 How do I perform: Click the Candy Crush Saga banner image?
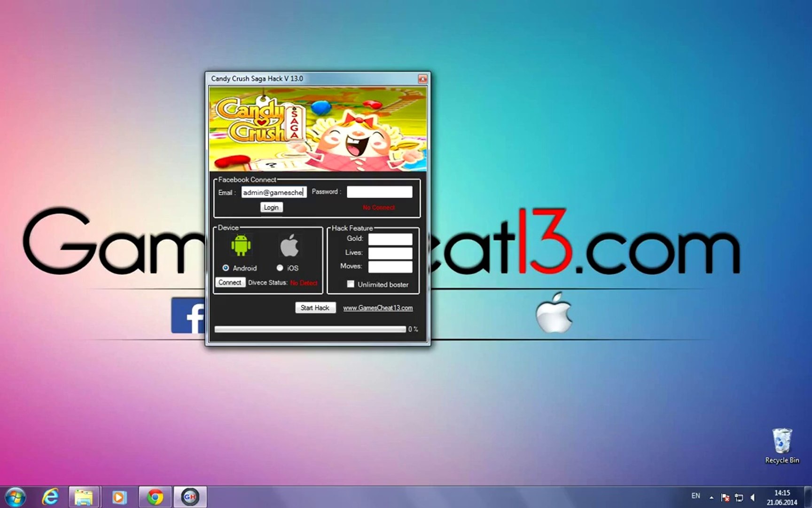click(318, 129)
